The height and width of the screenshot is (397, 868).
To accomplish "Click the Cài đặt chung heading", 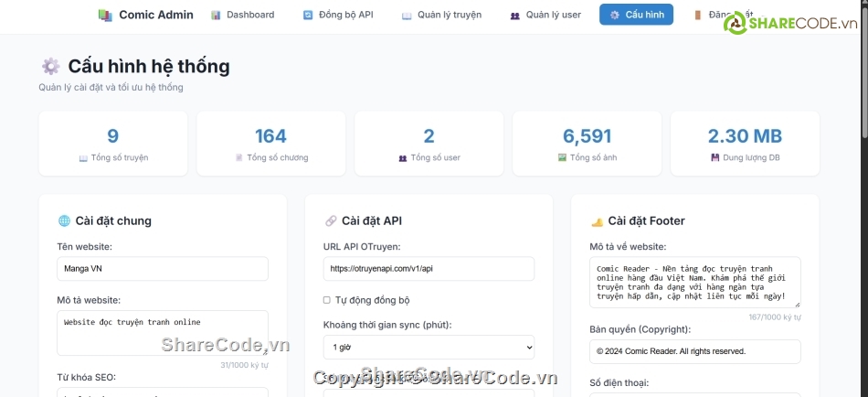I will (x=113, y=221).
